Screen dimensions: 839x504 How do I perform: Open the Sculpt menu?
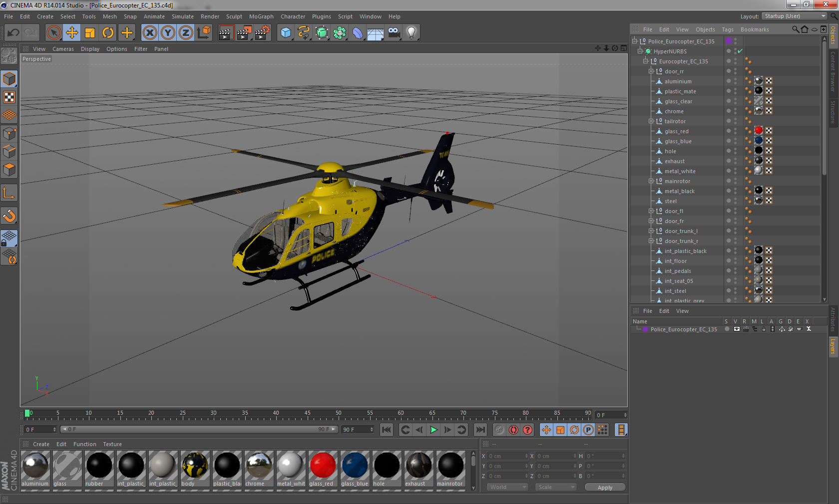coord(234,16)
